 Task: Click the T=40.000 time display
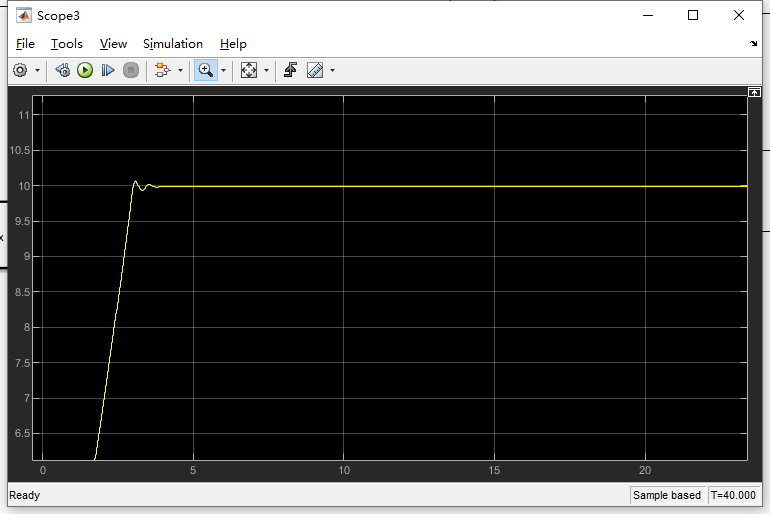click(x=733, y=495)
